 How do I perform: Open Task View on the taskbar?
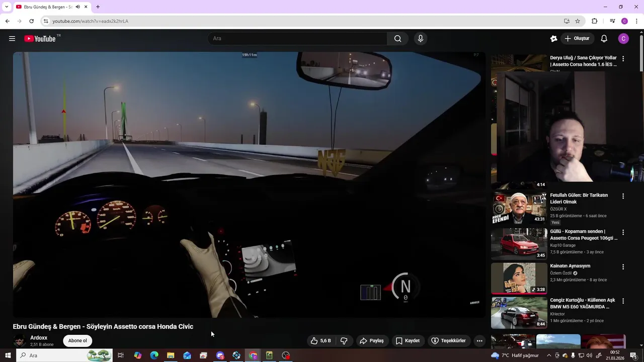[x=121, y=355]
